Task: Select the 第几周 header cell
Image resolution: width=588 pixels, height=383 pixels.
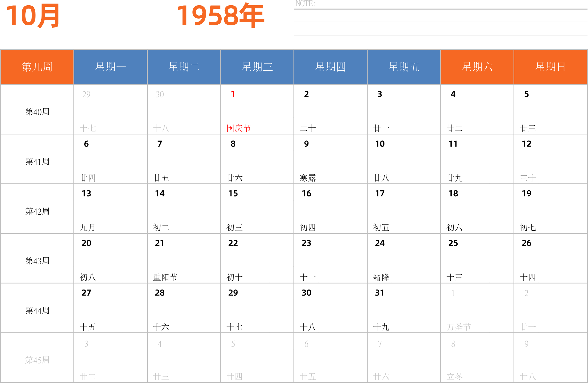Action: coord(37,67)
